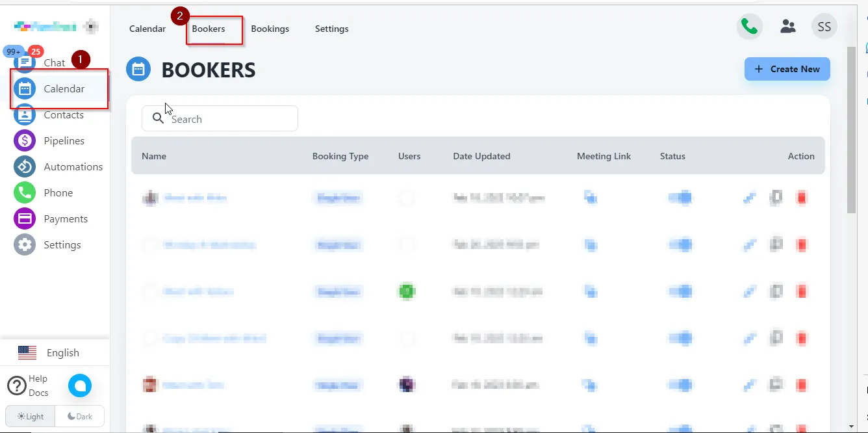Open Chat from the sidebar

55,63
